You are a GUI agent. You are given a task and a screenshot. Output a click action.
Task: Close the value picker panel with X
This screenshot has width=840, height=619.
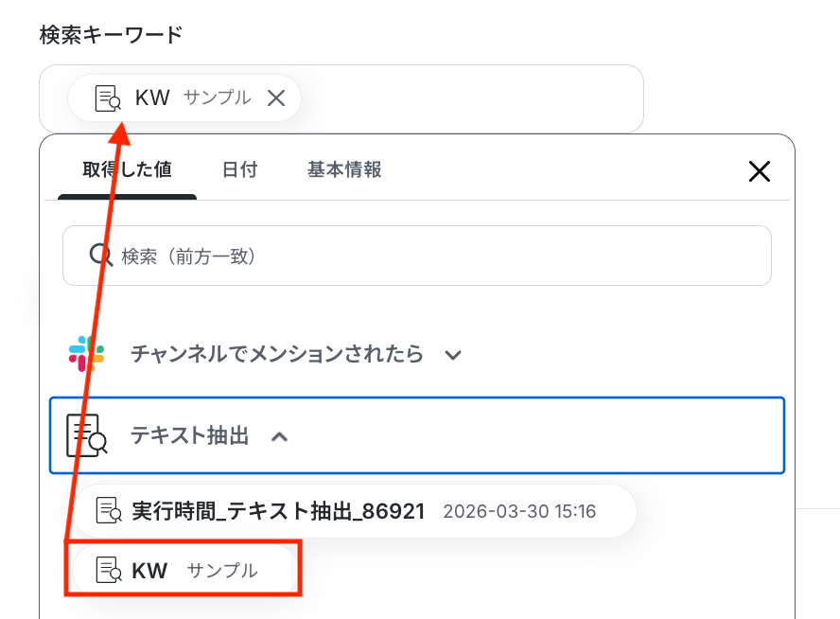(760, 170)
